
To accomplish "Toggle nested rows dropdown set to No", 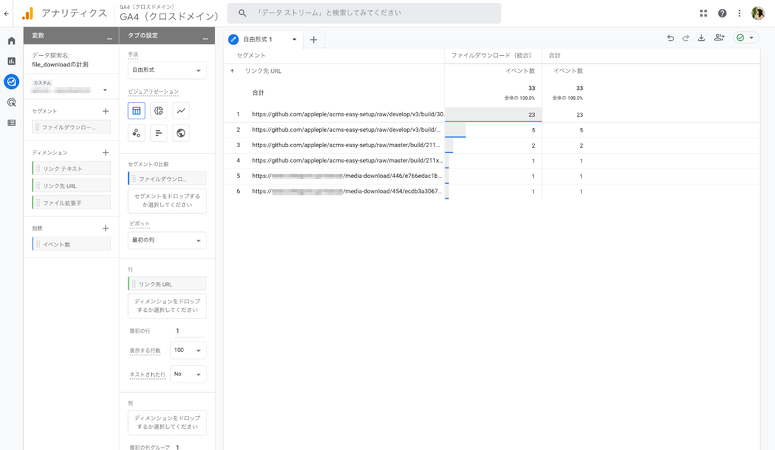I will click(187, 374).
